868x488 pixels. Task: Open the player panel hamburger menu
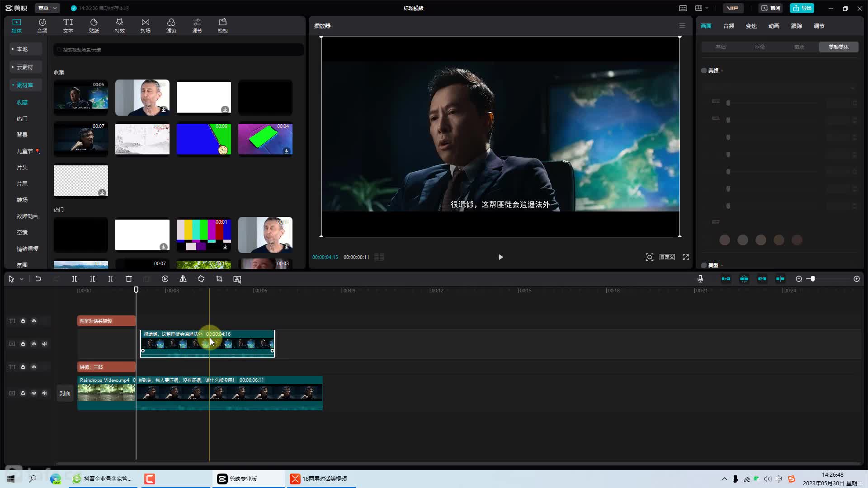point(682,26)
